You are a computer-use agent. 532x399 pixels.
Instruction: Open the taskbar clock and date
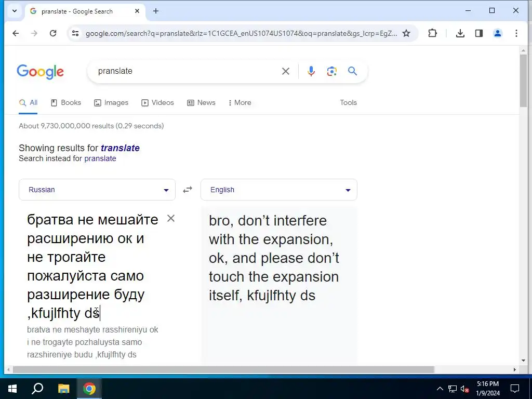tap(488, 389)
